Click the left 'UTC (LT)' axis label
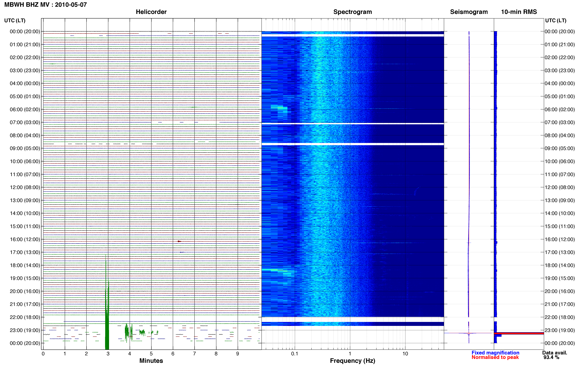Screen dimensions: 588x368 point(15,20)
